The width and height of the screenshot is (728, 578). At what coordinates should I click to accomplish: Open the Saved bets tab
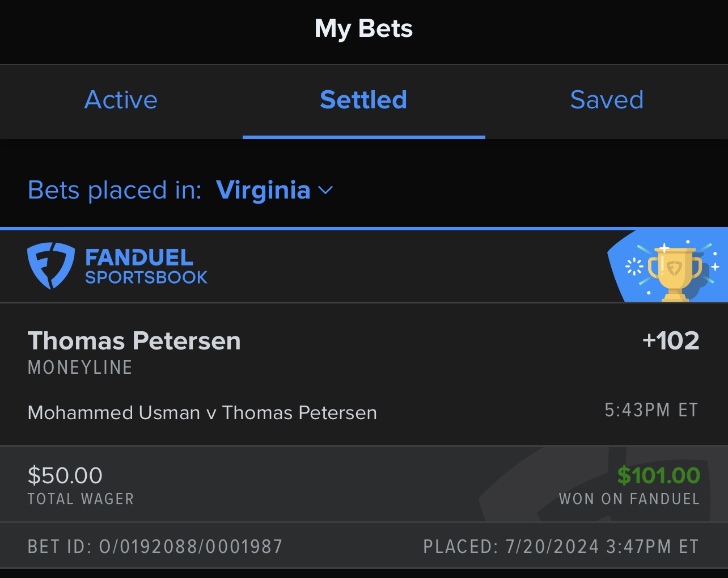pyautogui.click(x=607, y=100)
